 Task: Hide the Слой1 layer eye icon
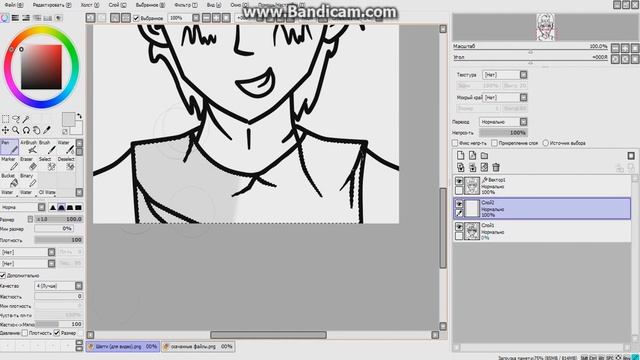pyautogui.click(x=459, y=227)
